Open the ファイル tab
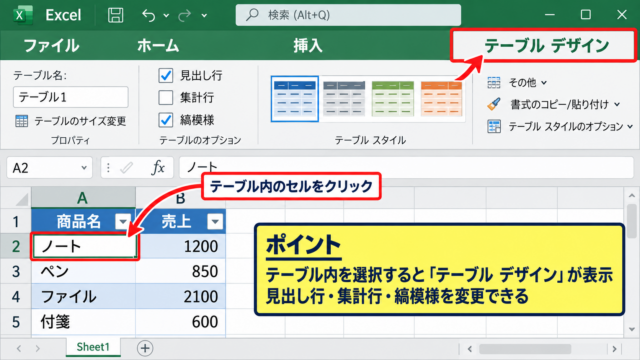 [x=51, y=45]
